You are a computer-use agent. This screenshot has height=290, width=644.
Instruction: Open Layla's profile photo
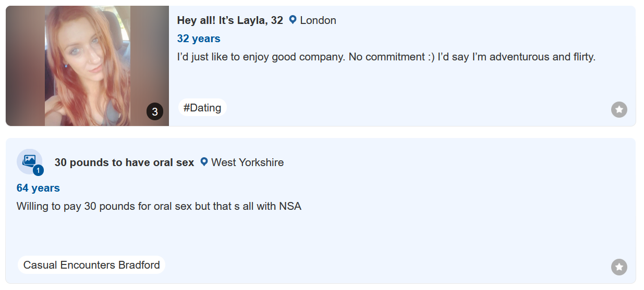87,62
